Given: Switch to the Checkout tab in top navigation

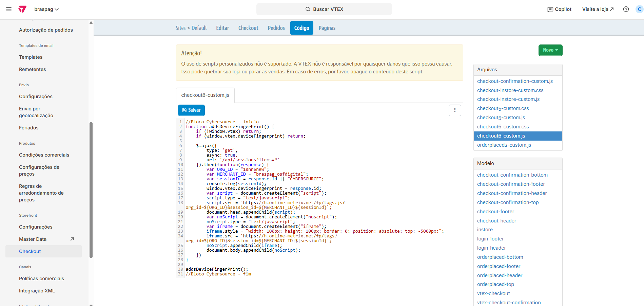Looking at the screenshot, I should 248,28.
